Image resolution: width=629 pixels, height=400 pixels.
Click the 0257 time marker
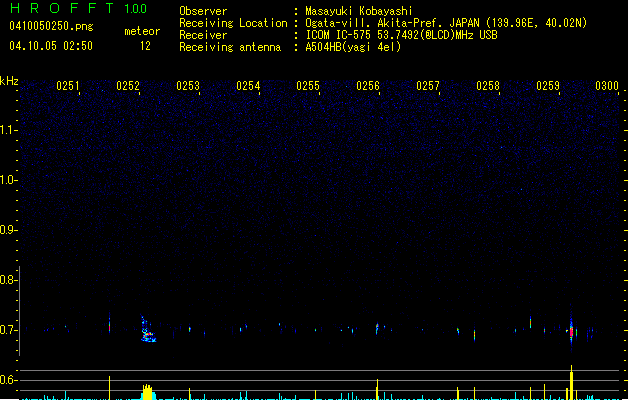pos(428,86)
